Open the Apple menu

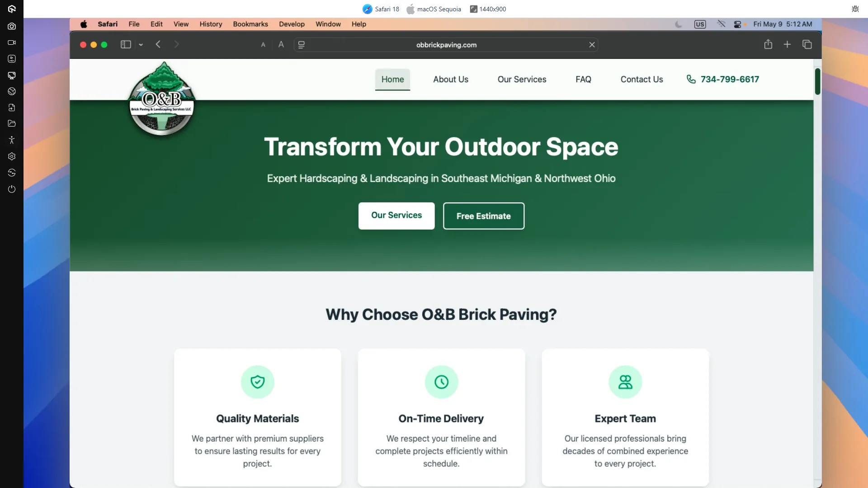pos(84,24)
